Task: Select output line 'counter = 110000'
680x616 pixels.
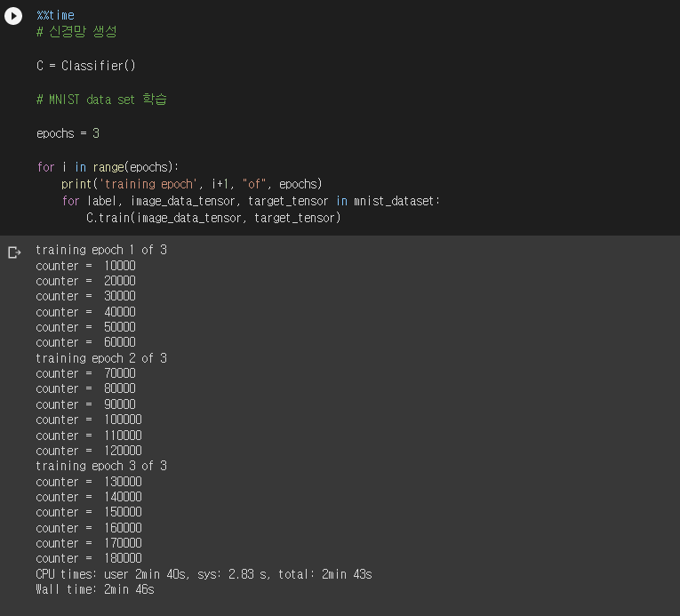Action: pos(89,435)
